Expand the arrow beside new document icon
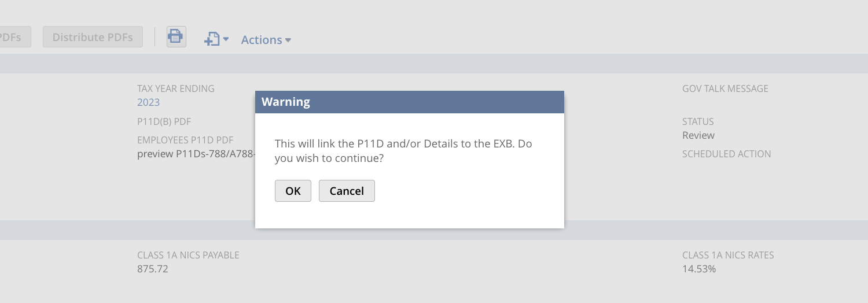This screenshot has width=868, height=303. [x=226, y=39]
